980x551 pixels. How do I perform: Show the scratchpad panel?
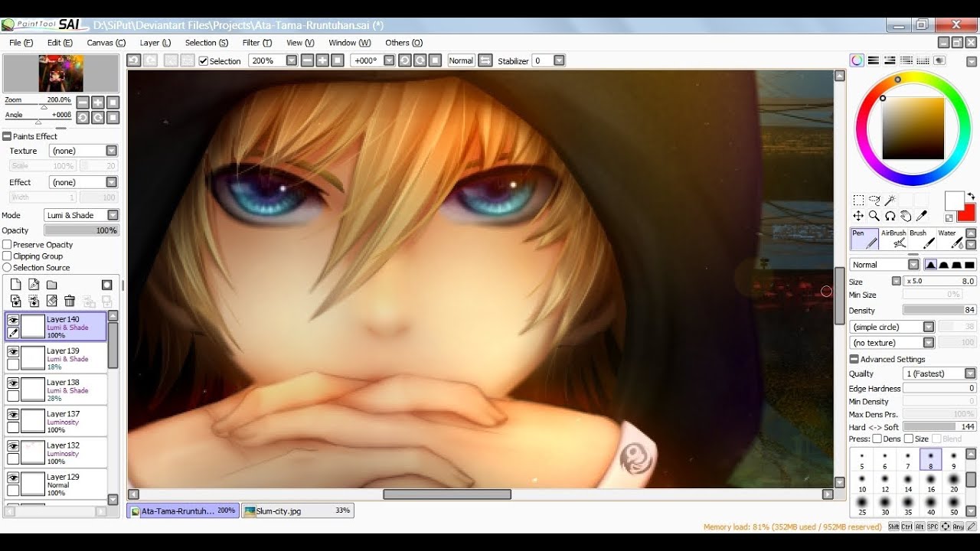pos(939,60)
